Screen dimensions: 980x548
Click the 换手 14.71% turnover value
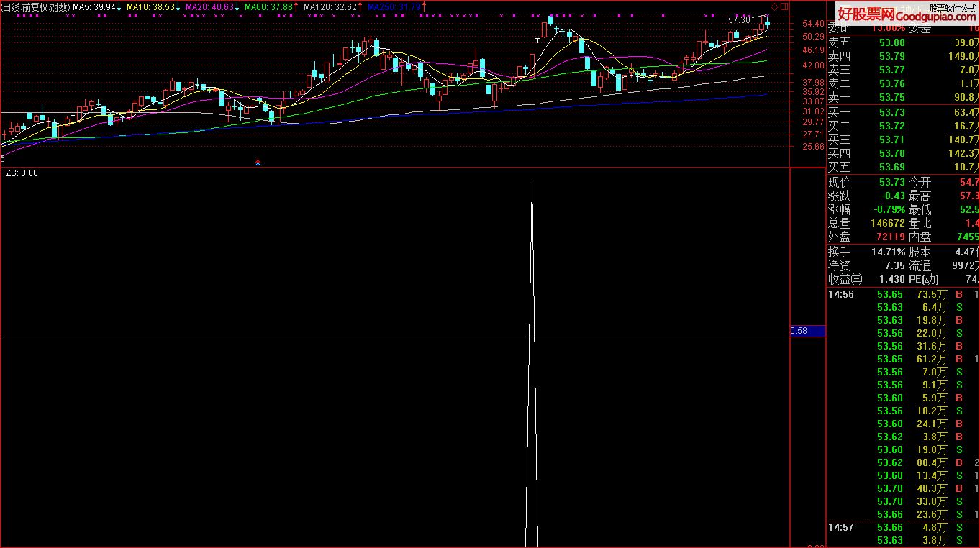(x=889, y=252)
